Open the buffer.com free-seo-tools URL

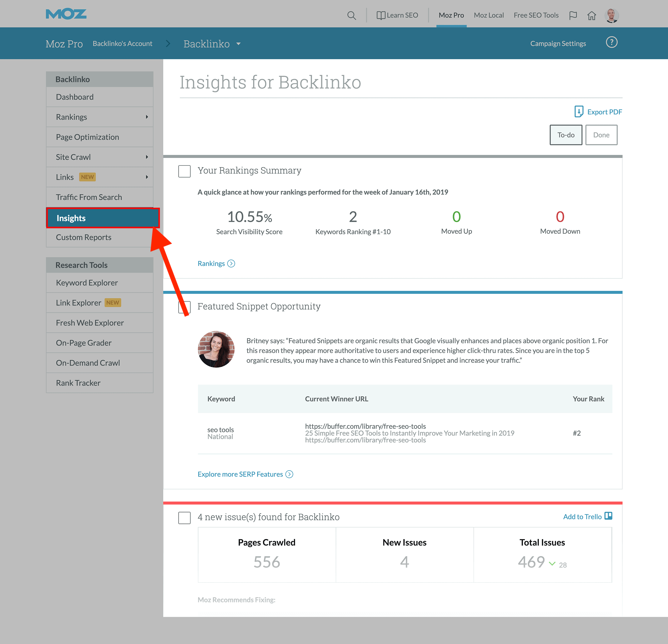[365, 426]
